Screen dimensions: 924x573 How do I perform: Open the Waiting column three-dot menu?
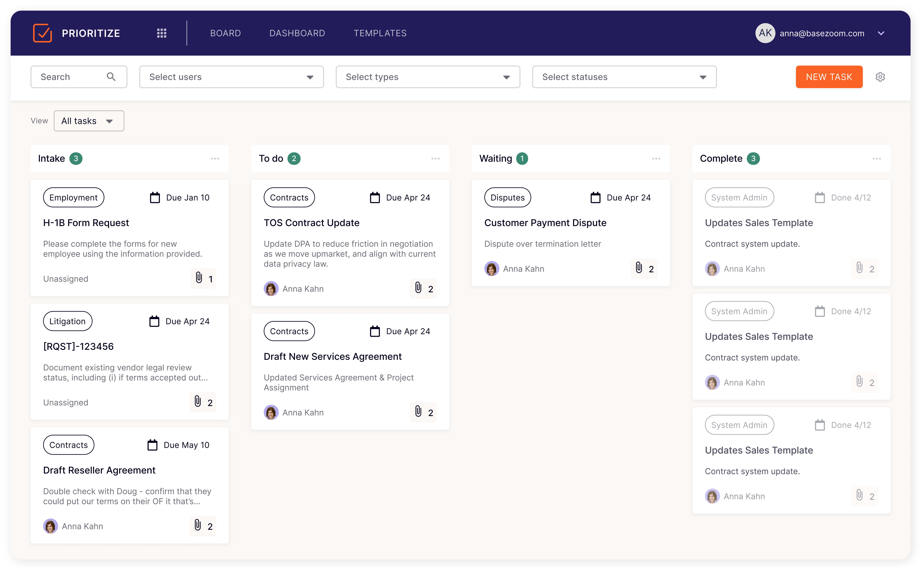click(x=656, y=158)
